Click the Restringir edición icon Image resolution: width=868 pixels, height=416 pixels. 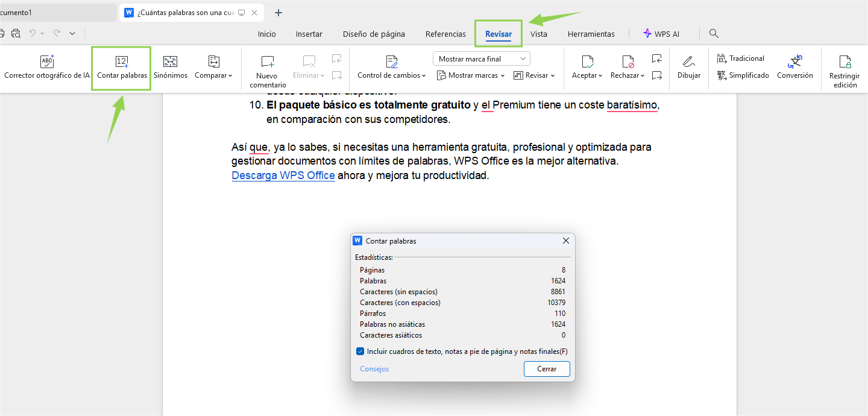(x=845, y=61)
